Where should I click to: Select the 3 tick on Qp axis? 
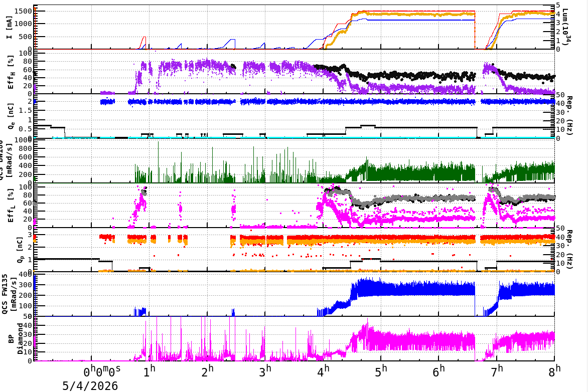30,235
